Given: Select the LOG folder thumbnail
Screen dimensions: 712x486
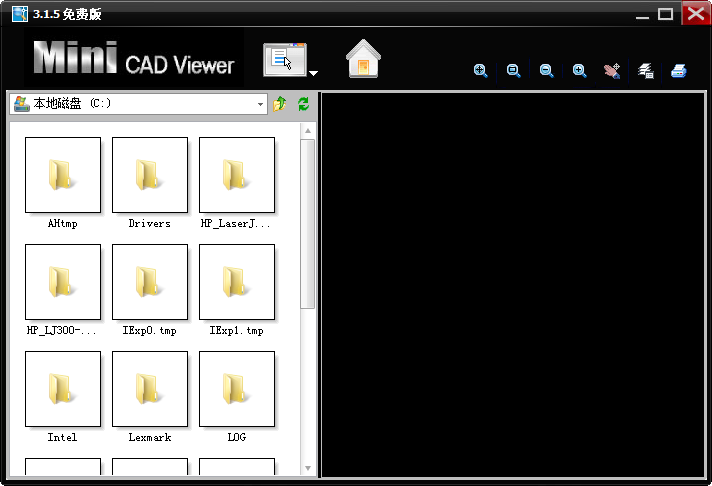Looking at the screenshot, I should [x=237, y=389].
